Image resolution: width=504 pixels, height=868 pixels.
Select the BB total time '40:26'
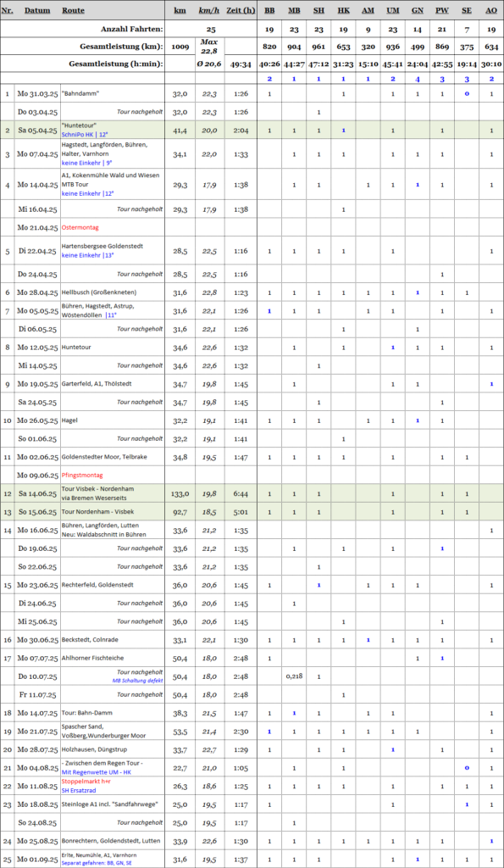(269, 64)
